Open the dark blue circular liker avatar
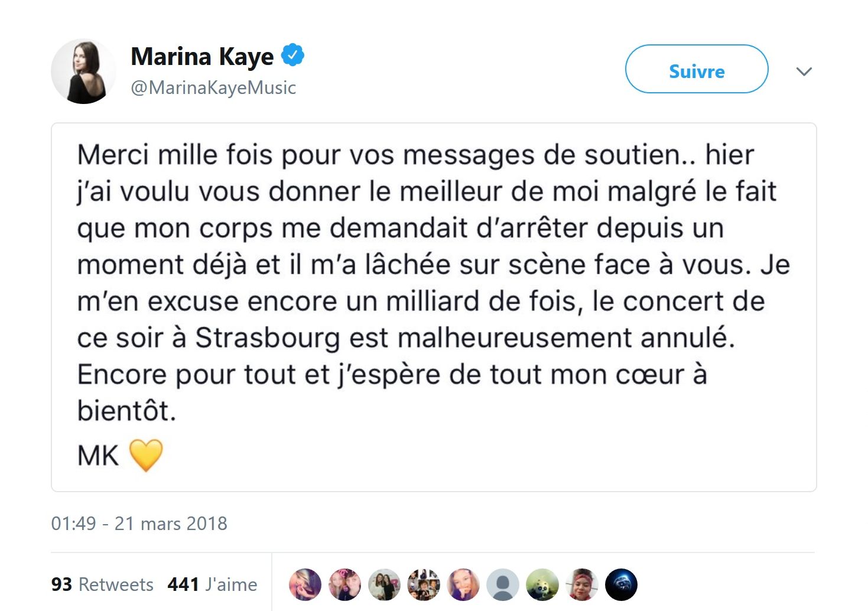The image size is (868, 611). 622,584
